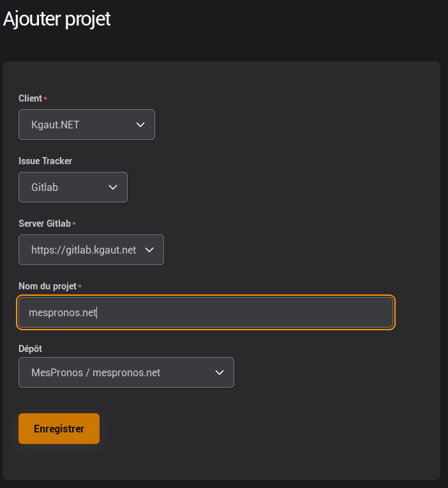Place cursor on mespronos.net text in input
448x488 pixels.
[x=63, y=313]
